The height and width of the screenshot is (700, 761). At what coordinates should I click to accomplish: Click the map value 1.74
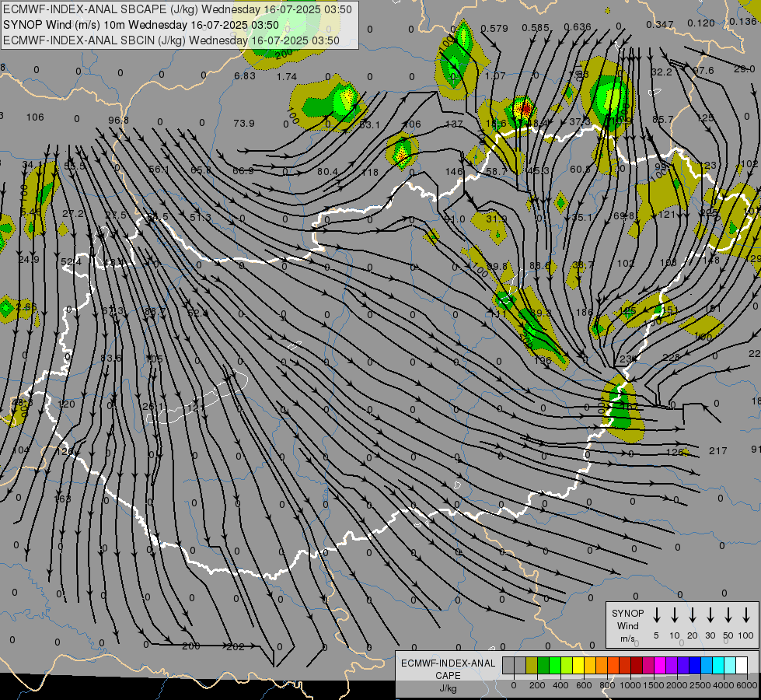(287, 76)
